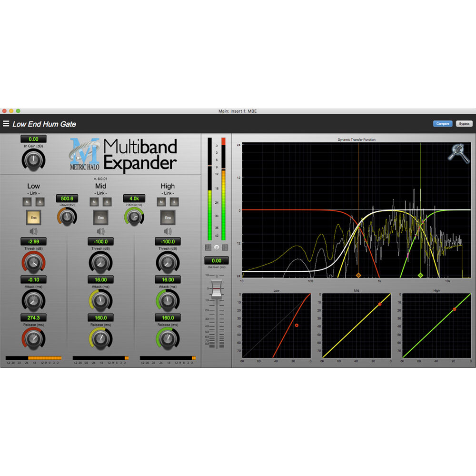This screenshot has width=476, height=476.
Task: Mute the Mid band
Action: [x=94, y=202]
